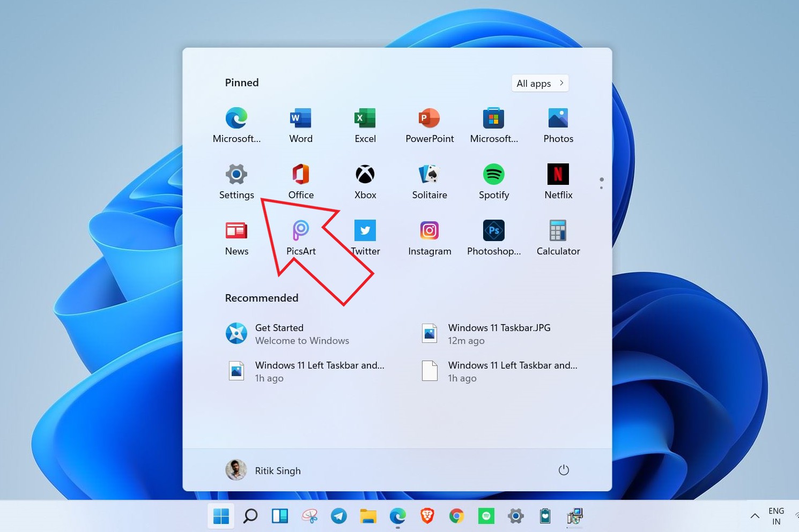Launch Photoshop from the pinned apps
The width and height of the screenshot is (799, 532).
[494, 238]
